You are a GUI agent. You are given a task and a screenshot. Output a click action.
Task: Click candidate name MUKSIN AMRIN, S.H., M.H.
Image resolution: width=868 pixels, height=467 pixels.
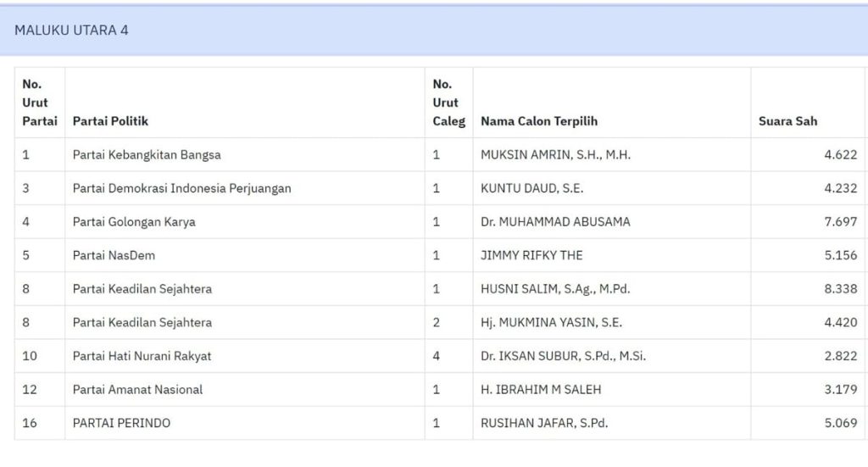coord(555,155)
